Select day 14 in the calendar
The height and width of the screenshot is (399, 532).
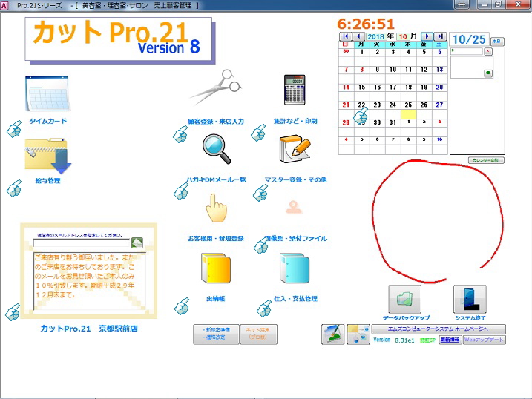coord(346,87)
